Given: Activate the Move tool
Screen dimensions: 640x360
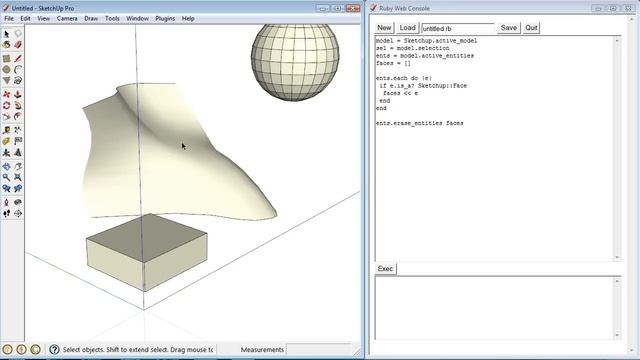Looking at the screenshot, I should point(7,95).
